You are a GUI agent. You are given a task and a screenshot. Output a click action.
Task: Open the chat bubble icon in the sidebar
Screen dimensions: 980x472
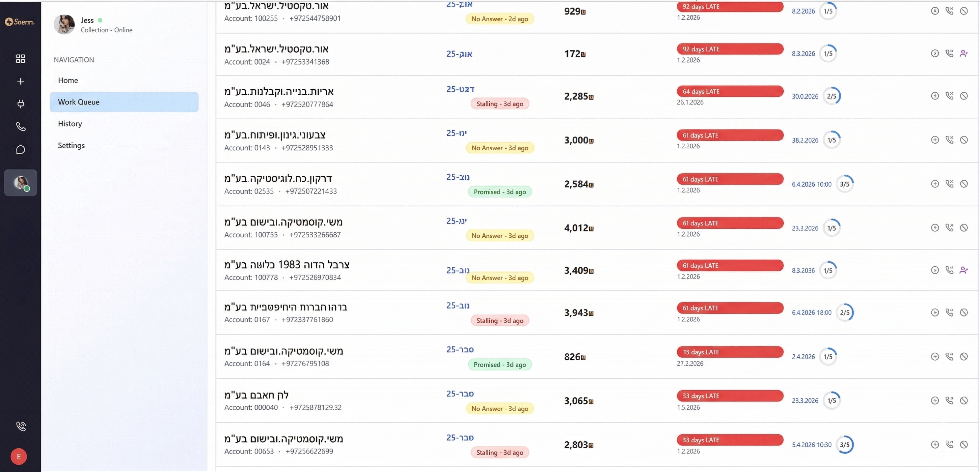pyautogui.click(x=20, y=150)
